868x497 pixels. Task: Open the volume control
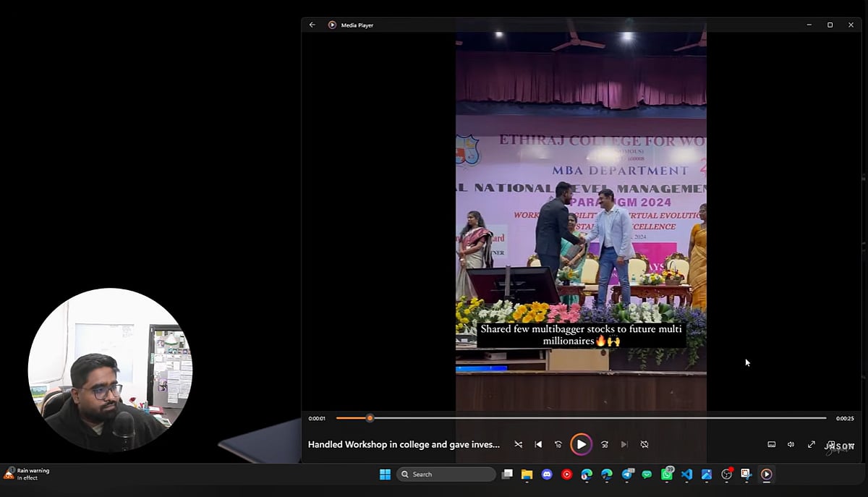[x=791, y=444]
